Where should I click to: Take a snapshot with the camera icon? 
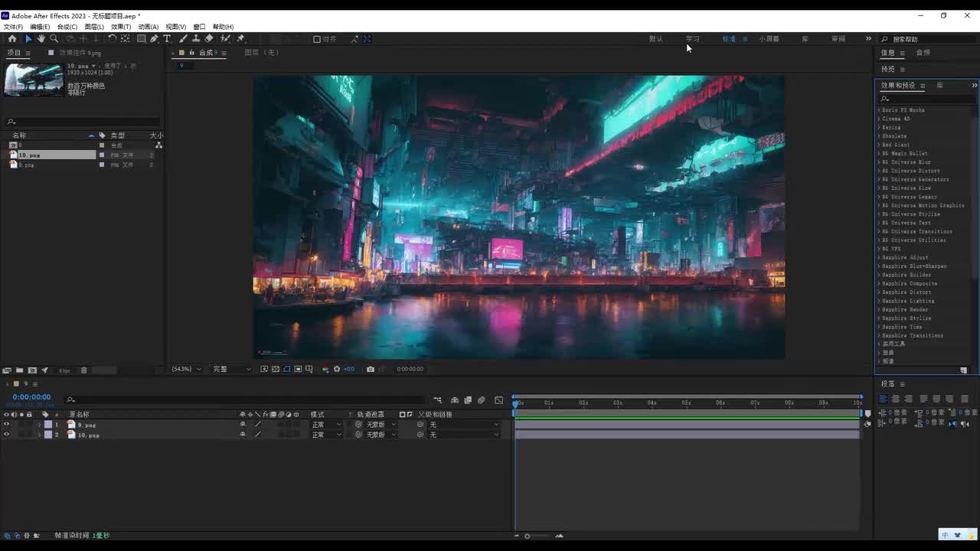coord(371,369)
